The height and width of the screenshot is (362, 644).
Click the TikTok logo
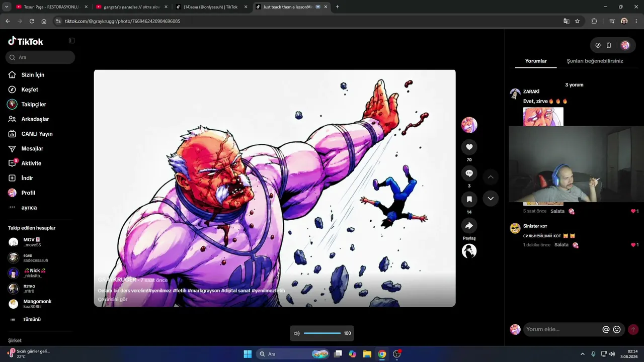[26, 41]
